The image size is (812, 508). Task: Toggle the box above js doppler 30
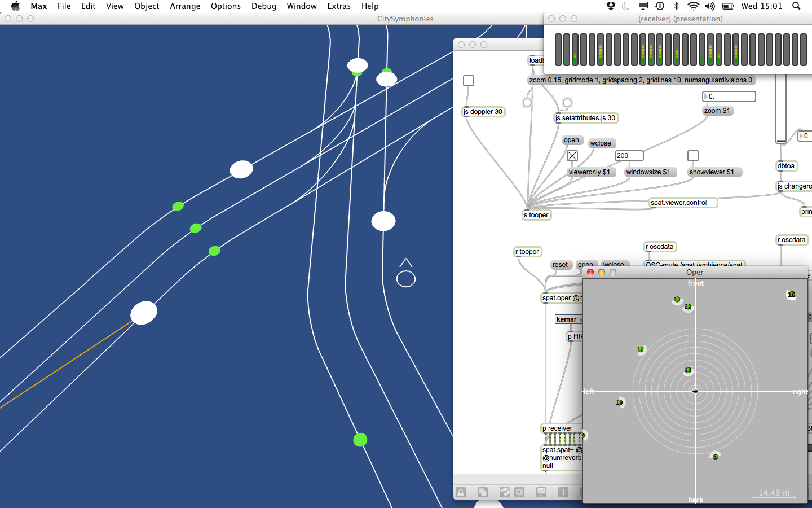click(469, 81)
